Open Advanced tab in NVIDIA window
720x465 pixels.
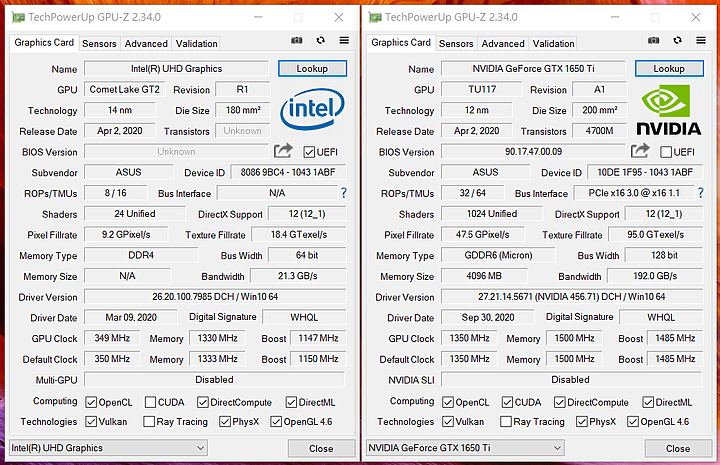503,44
